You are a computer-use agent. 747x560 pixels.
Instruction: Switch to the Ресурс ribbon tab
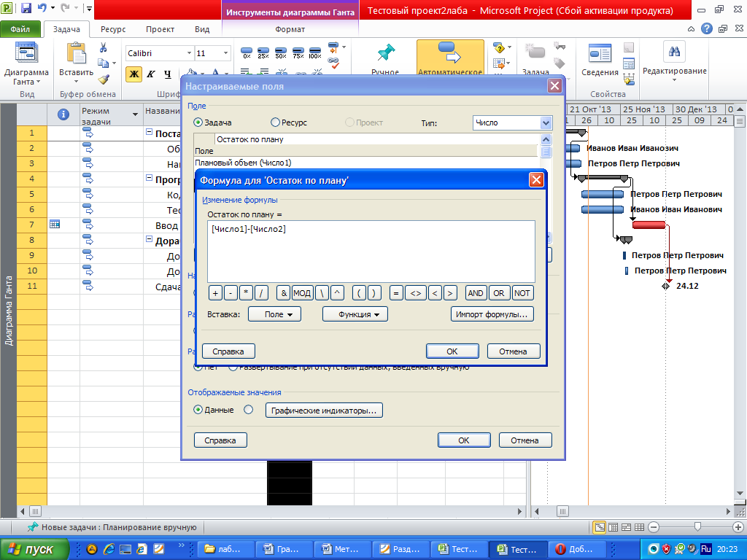pyautogui.click(x=113, y=29)
